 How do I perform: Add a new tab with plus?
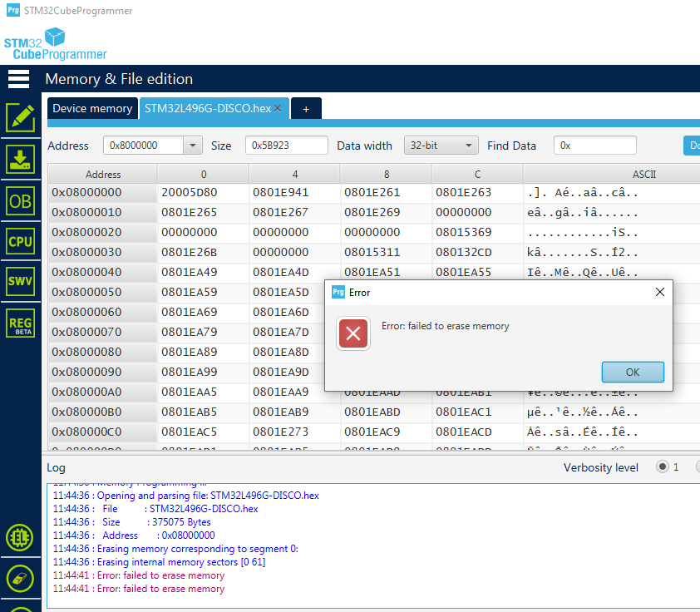(x=306, y=109)
